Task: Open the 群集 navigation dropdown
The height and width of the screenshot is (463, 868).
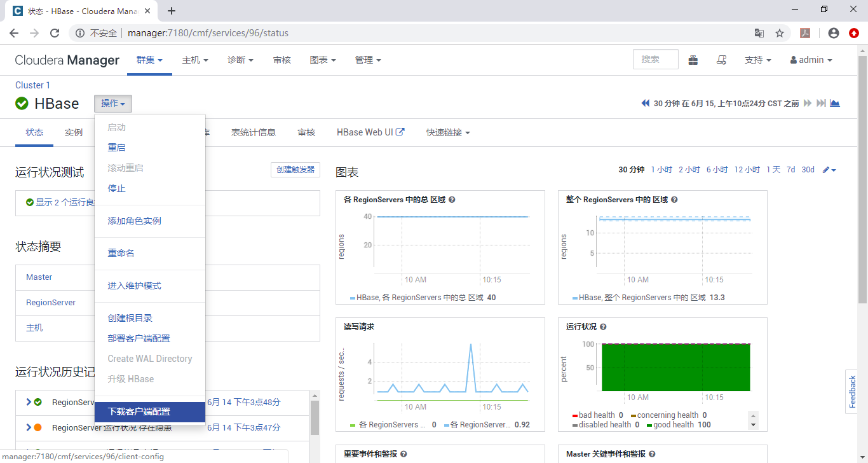Action: (x=149, y=60)
